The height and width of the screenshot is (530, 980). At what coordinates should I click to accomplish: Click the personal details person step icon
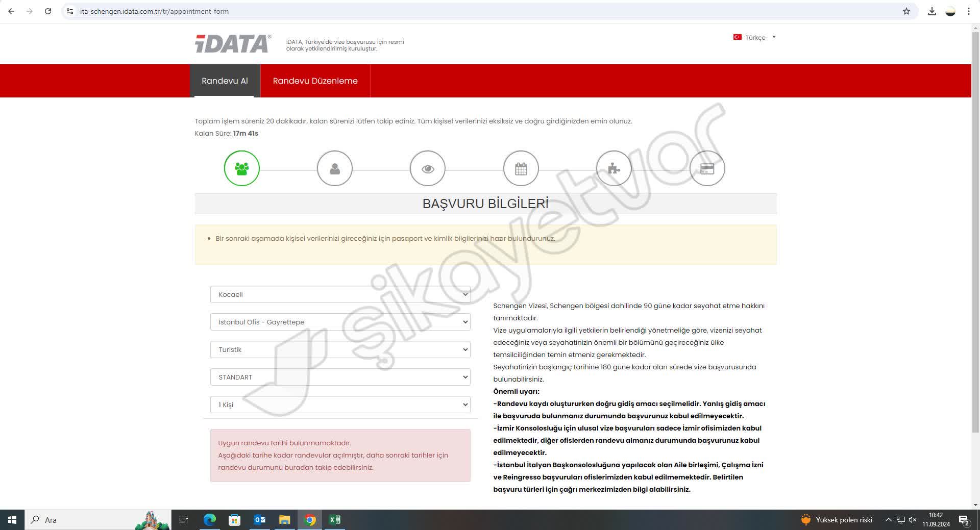(335, 168)
